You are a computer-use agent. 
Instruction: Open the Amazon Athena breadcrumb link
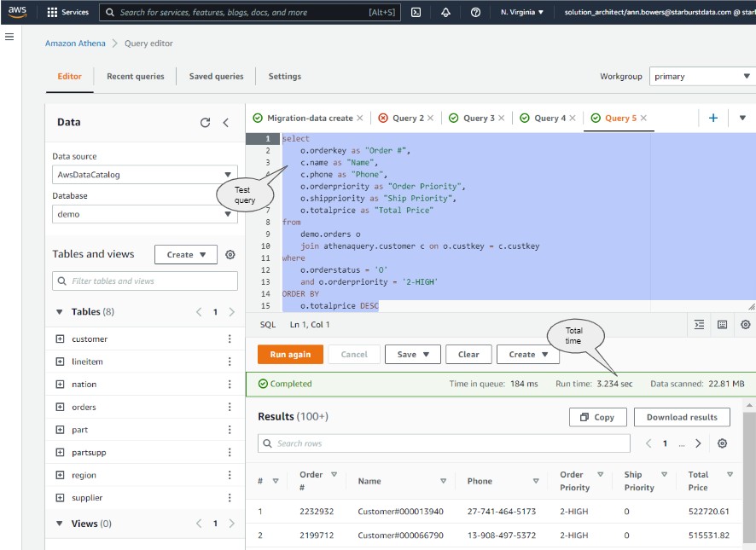(75, 43)
